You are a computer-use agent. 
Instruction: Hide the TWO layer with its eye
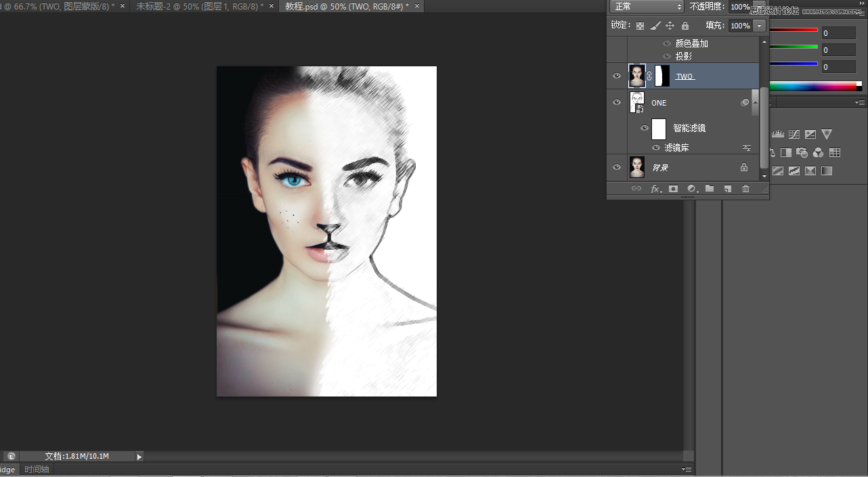616,76
